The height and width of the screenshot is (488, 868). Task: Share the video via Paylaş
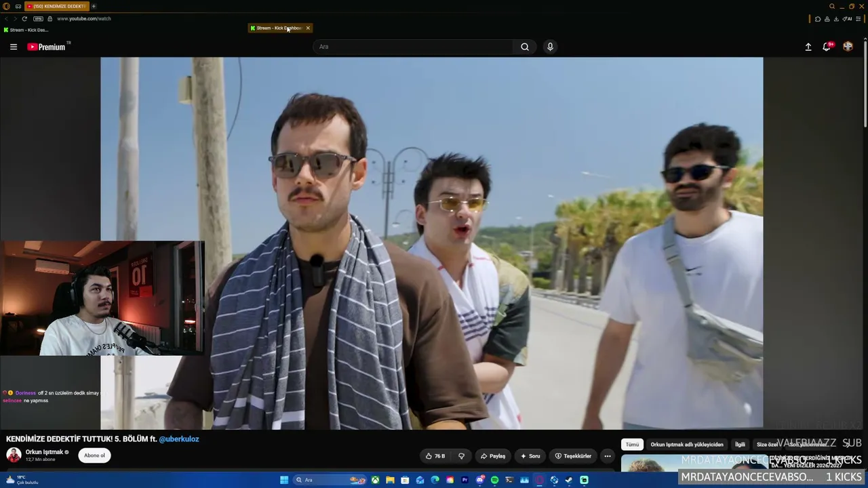tap(493, 456)
